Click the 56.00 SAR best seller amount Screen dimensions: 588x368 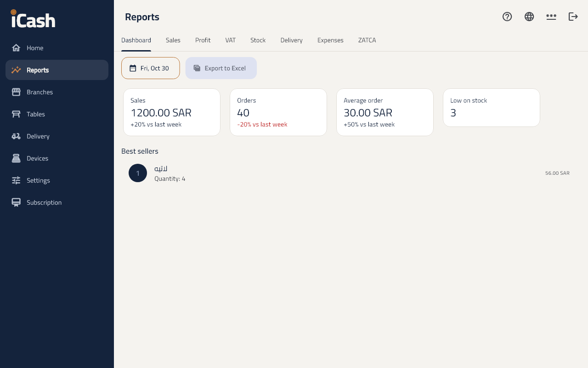[557, 173]
